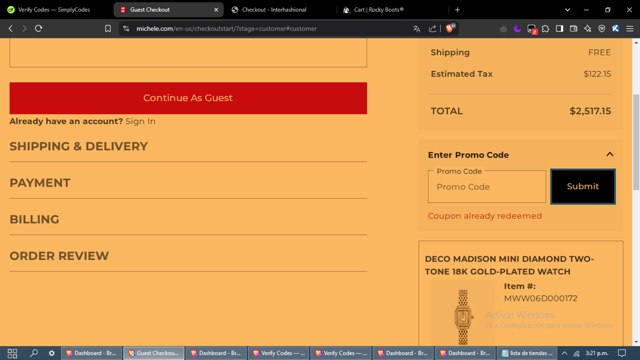Click item number MWW06D000172

click(540, 298)
